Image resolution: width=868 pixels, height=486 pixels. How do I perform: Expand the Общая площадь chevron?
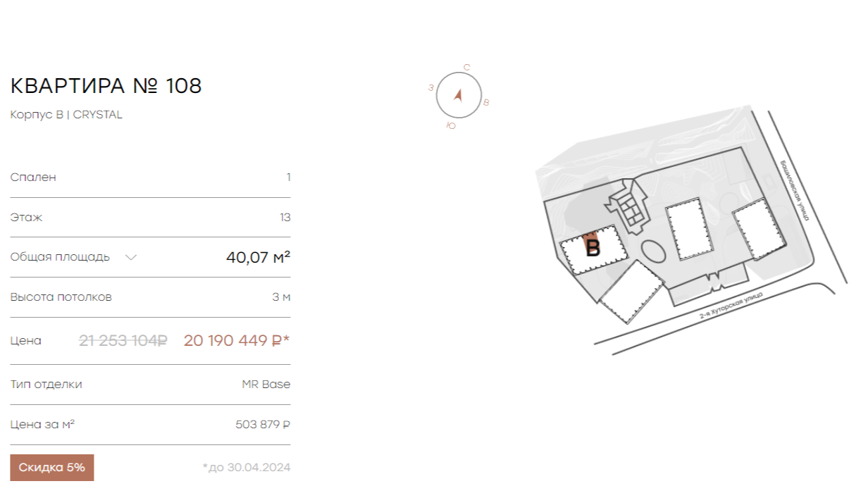coord(130,257)
